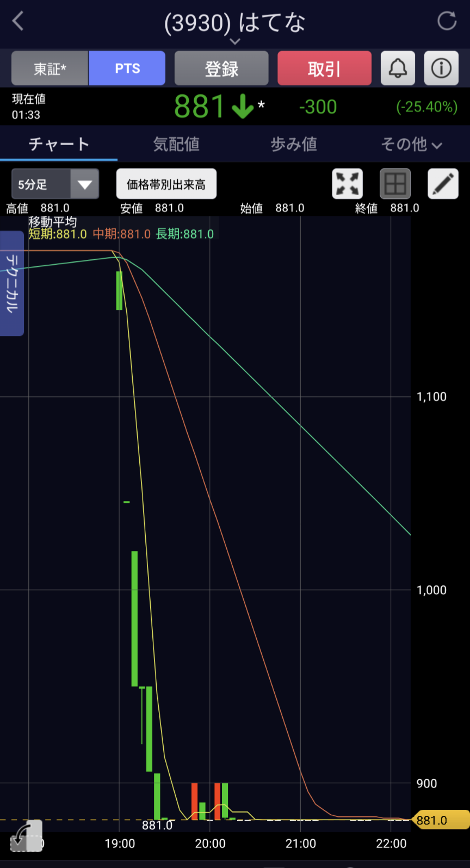
Task: Switch market to 東証
Action: [50, 68]
